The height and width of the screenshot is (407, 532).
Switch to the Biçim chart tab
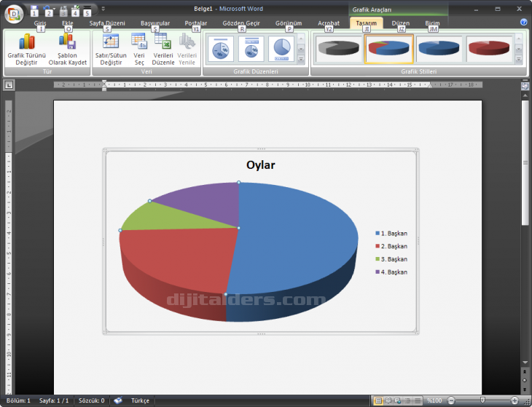(432, 23)
